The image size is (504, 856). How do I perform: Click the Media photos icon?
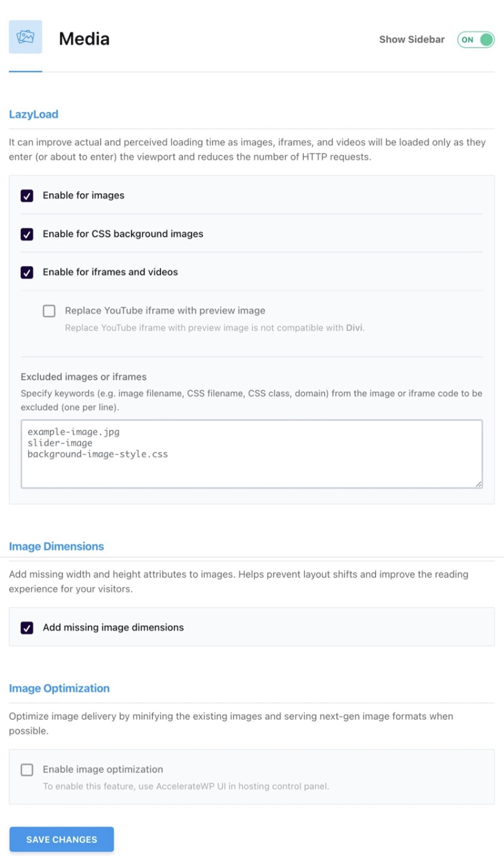coord(25,37)
